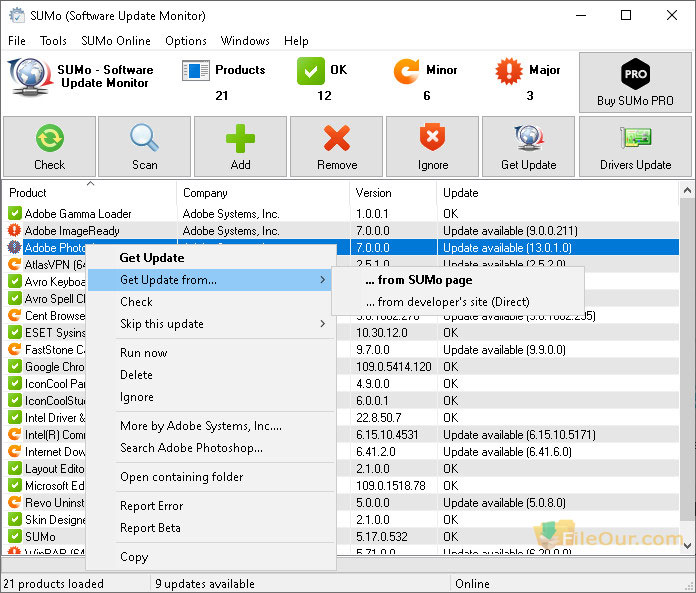Image resolution: width=696 pixels, height=593 pixels.
Task: Choose Report Beta entry
Action: 211,528
